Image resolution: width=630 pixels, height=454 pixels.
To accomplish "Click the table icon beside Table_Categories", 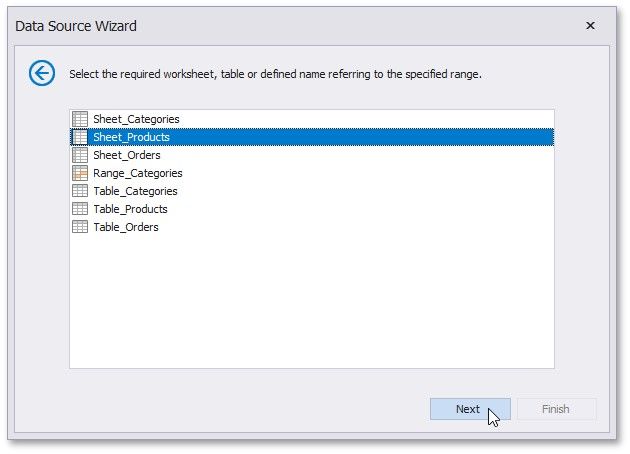I will click(x=80, y=191).
